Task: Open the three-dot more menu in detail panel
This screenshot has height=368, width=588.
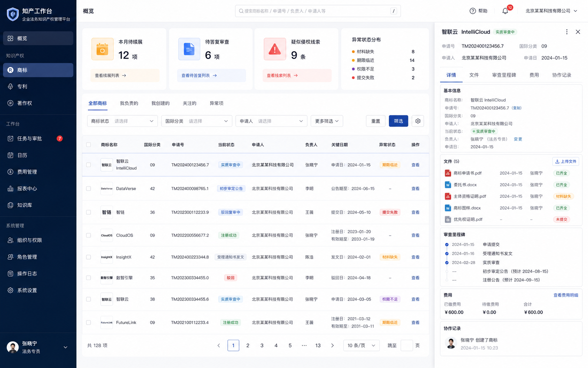Action: pos(566,32)
